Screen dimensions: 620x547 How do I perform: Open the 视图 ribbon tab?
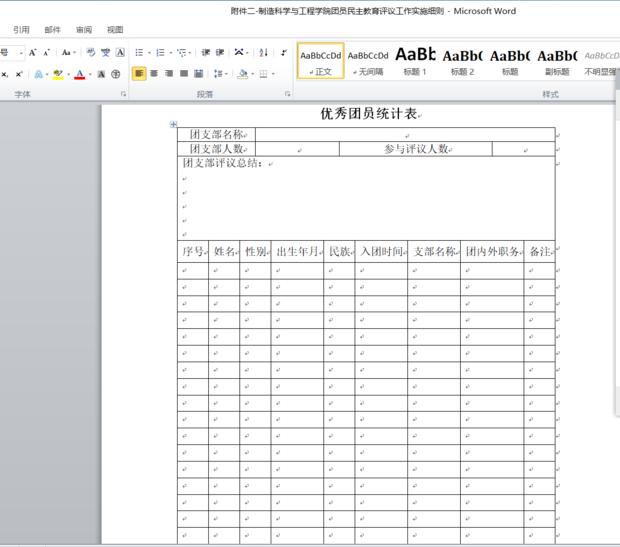pos(115,30)
